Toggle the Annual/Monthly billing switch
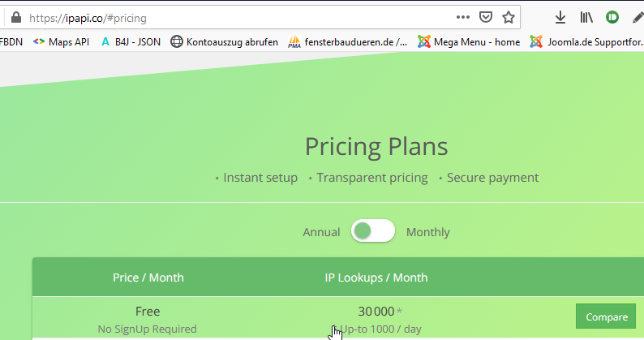The image size is (644, 340). 373,231
